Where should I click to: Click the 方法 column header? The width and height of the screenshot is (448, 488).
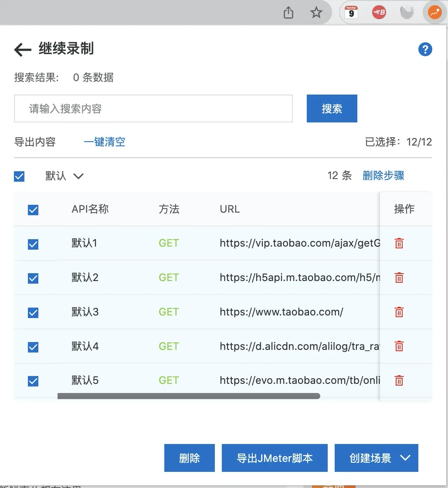pos(169,209)
